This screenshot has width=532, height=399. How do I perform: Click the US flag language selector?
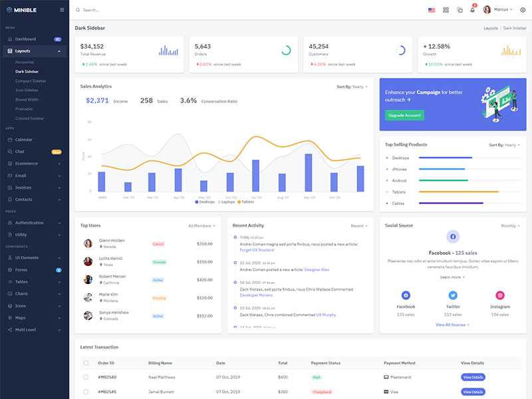(x=430, y=9)
